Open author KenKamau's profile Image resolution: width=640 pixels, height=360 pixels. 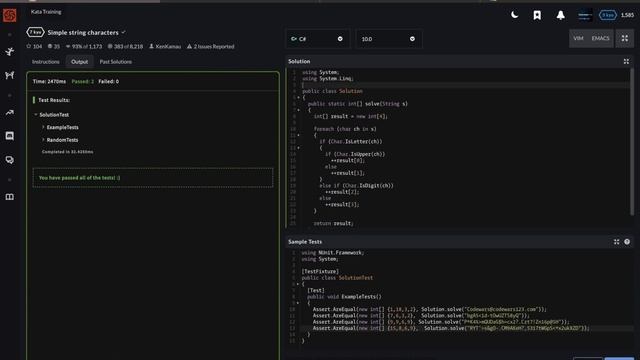tap(165, 47)
